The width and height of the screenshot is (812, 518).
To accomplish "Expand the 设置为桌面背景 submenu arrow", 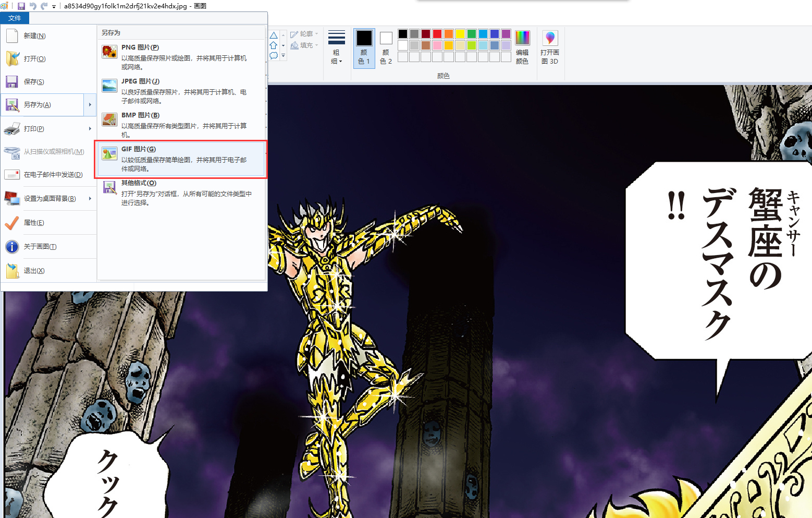I will tap(90, 199).
